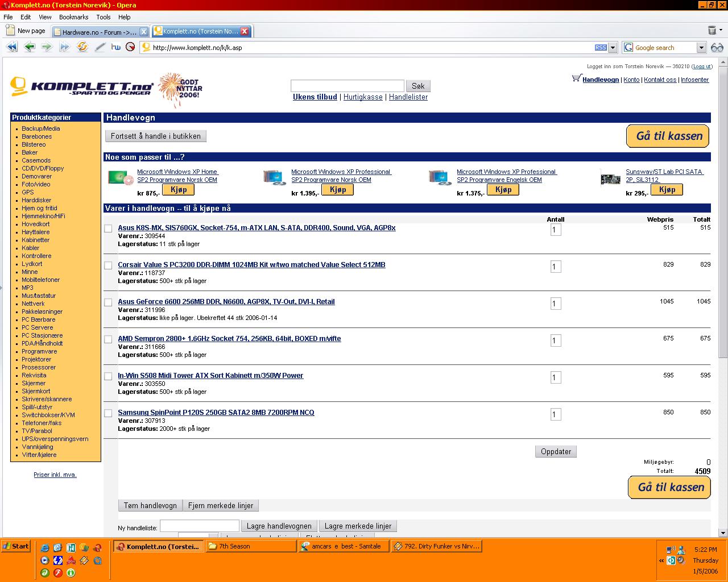Click the Windows XP Home product thumbnail
Image resolution: width=728 pixels, height=582 pixels.
pyautogui.click(x=121, y=178)
